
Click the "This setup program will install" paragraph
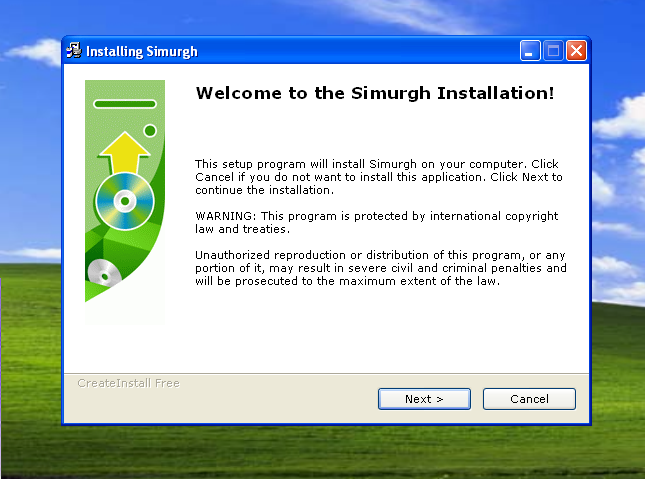[378, 176]
